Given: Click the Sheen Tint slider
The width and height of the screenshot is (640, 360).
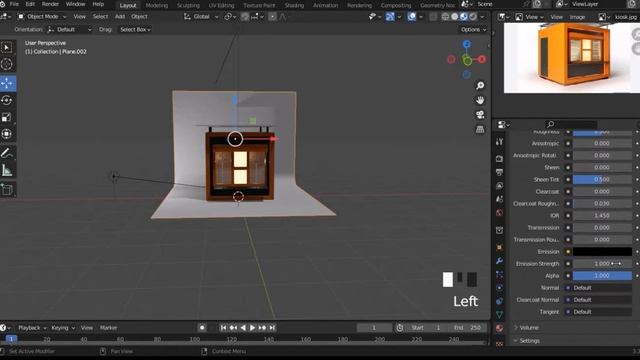Looking at the screenshot, I should click(602, 180).
